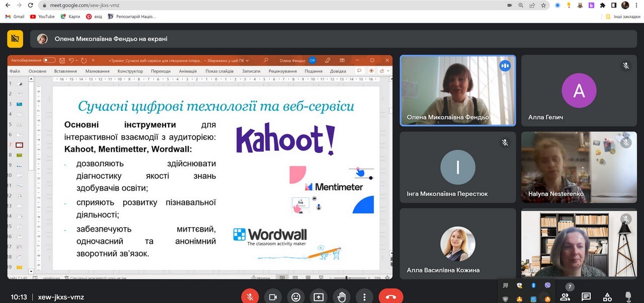
Task: Bookmark this page with star icon
Action: click(x=543, y=6)
